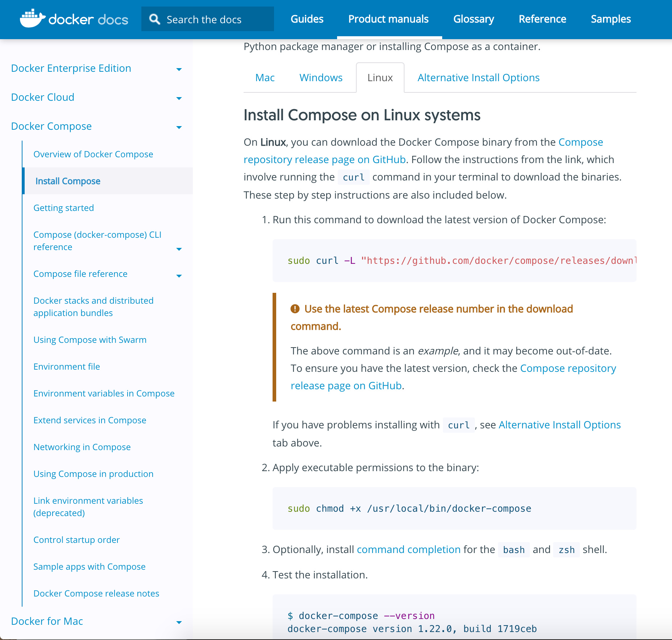Screen dimensions: 672x640
Task: Open Docker stacks and distributed application bundles
Action: 94,307
